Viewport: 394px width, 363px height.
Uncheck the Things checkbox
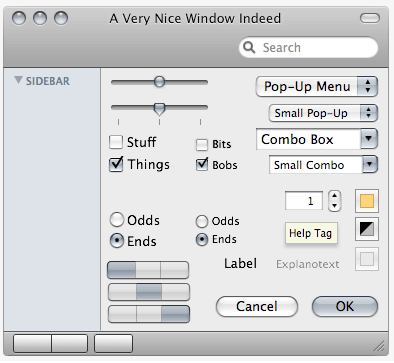click(116, 164)
